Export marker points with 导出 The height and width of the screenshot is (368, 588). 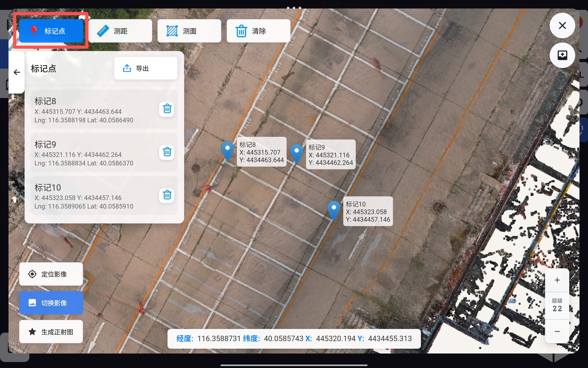coord(146,68)
